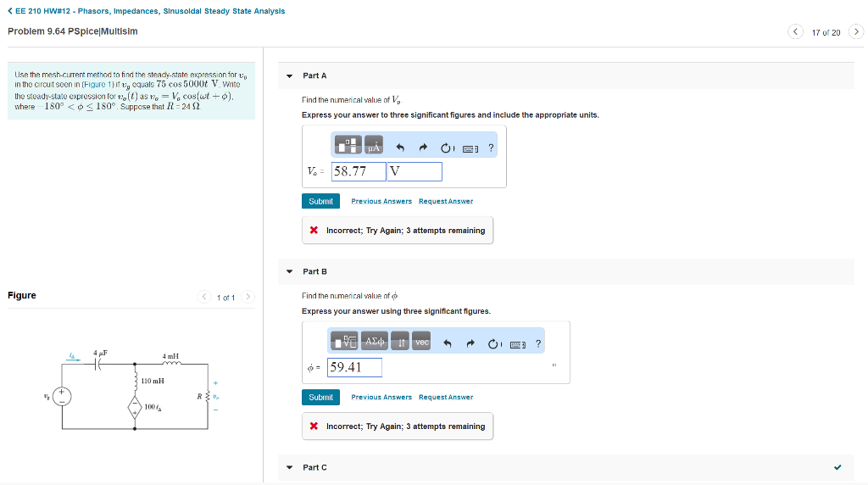Collapse the Part B section
This screenshot has height=485, width=868.
tap(290, 272)
